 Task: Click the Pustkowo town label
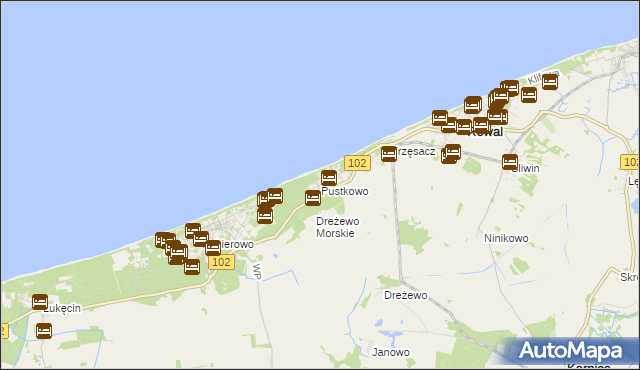pyautogui.click(x=345, y=191)
